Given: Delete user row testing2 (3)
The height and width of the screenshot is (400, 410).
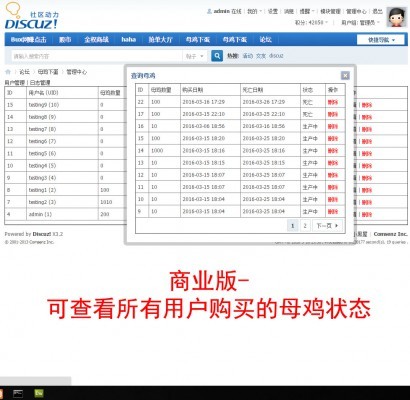Looking at the screenshot, I should click(x=367, y=202).
